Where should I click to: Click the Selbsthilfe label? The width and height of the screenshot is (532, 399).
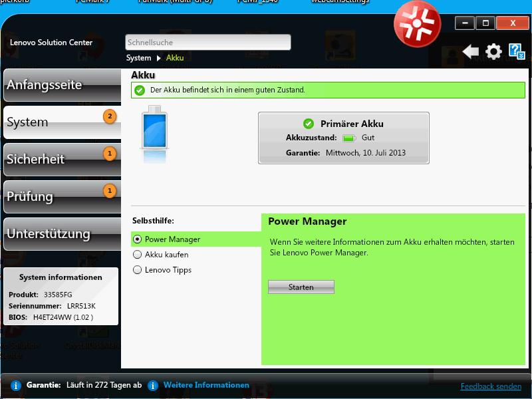153,221
